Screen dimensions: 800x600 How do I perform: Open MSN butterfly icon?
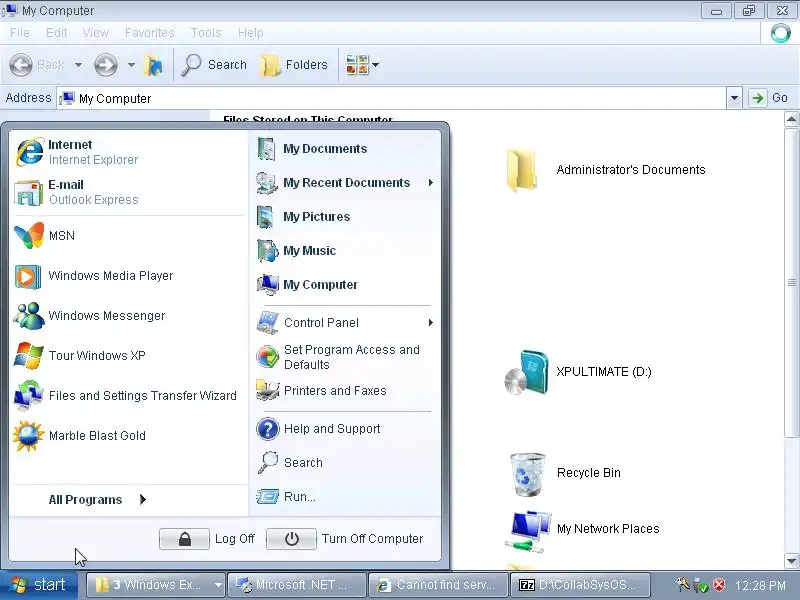click(x=29, y=236)
